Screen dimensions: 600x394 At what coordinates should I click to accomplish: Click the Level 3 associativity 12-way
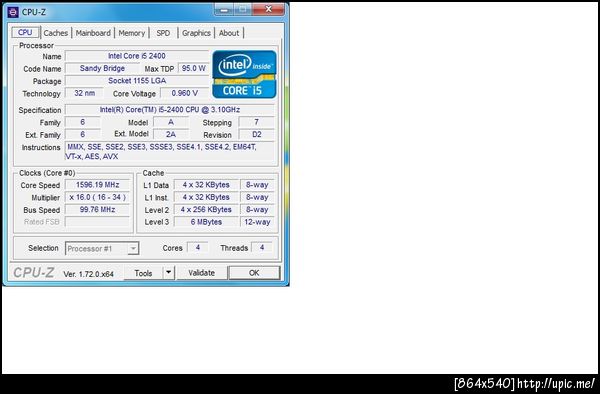[257, 222]
